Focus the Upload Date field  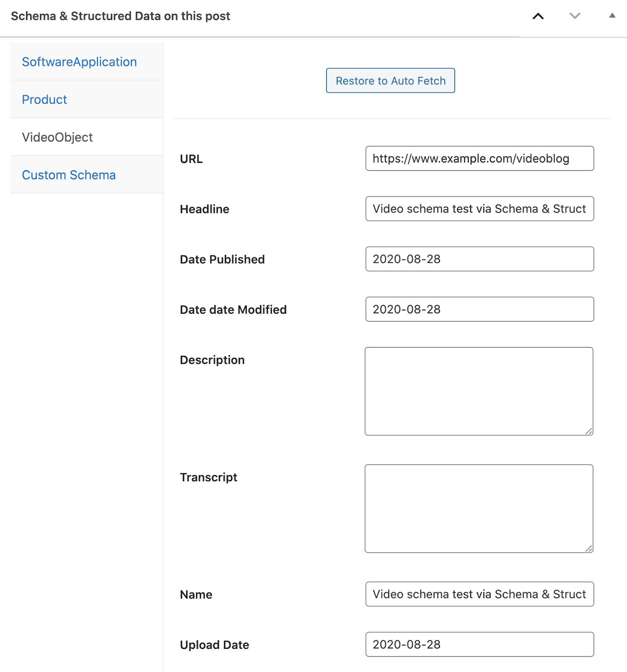pos(479,644)
